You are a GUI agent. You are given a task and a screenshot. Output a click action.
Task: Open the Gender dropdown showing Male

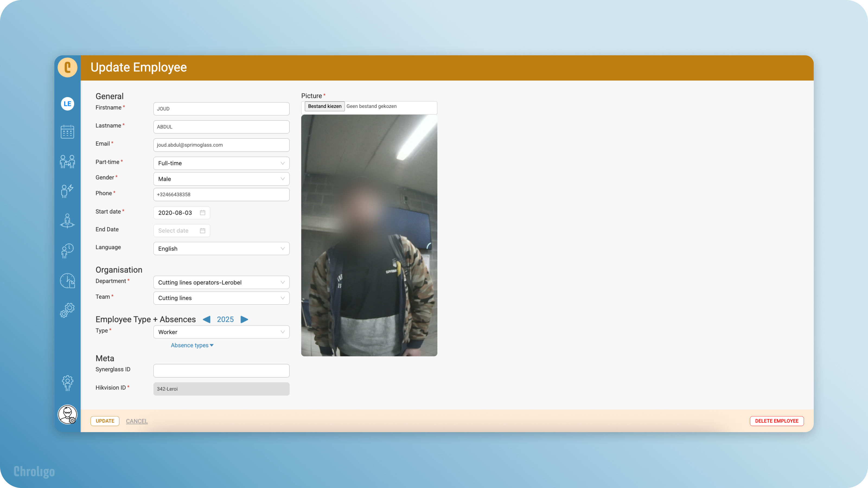click(221, 179)
